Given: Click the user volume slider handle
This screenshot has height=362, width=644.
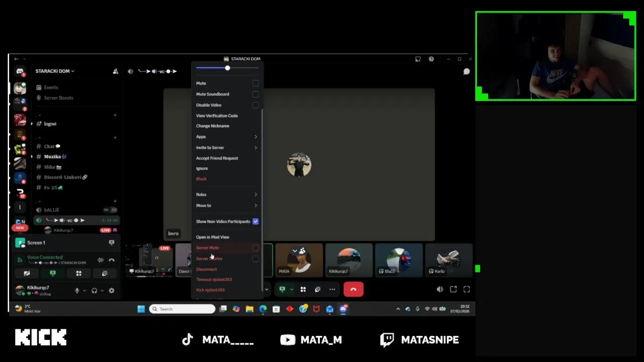Looking at the screenshot, I should (227, 68).
